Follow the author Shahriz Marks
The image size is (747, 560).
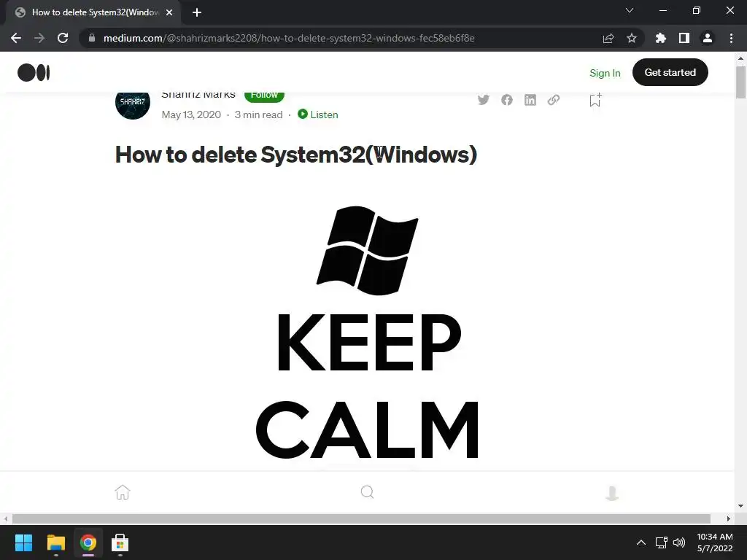tap(264, 96)
